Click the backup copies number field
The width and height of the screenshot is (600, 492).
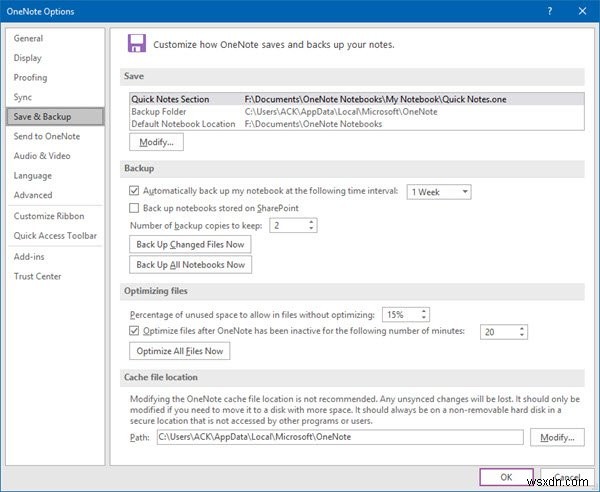289,225
